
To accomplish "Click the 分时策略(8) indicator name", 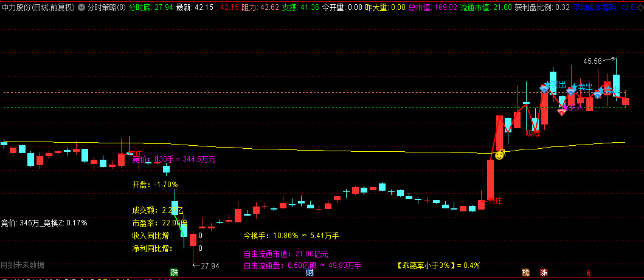I will [107, 7].
